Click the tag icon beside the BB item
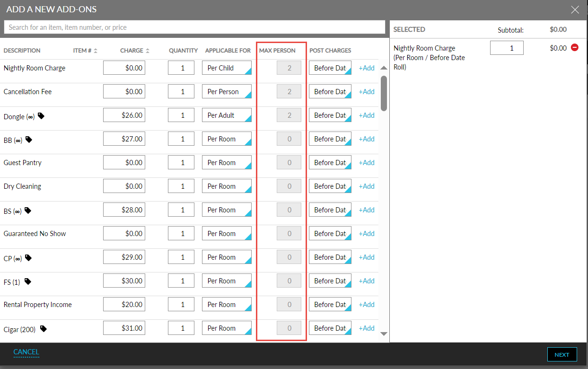Viewport: 588px width, 369px height. tap(28, 139)
